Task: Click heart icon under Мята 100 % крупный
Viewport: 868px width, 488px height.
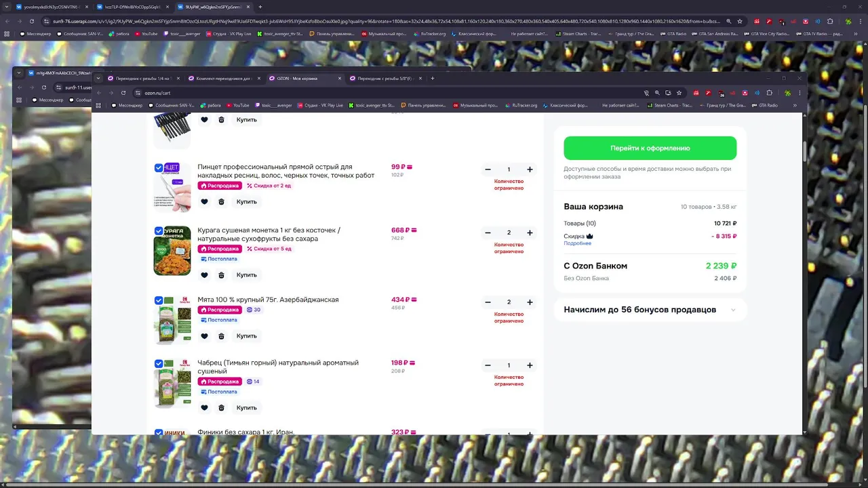Action: [204, 336]
